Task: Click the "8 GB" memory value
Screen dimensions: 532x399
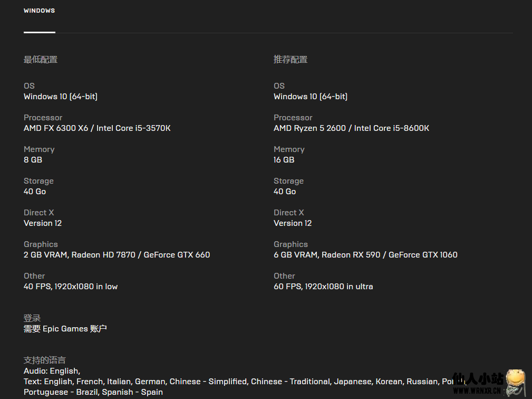Action: [33, 159]
